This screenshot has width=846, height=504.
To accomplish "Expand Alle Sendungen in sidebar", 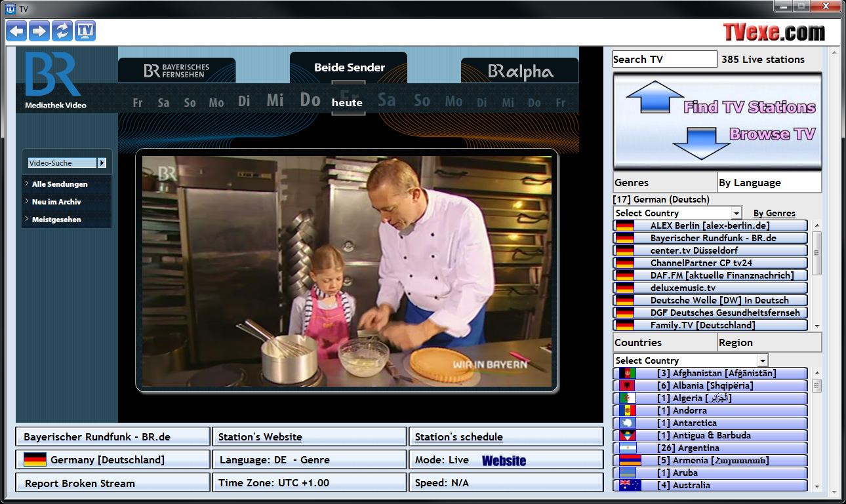I will pos(60,184).
